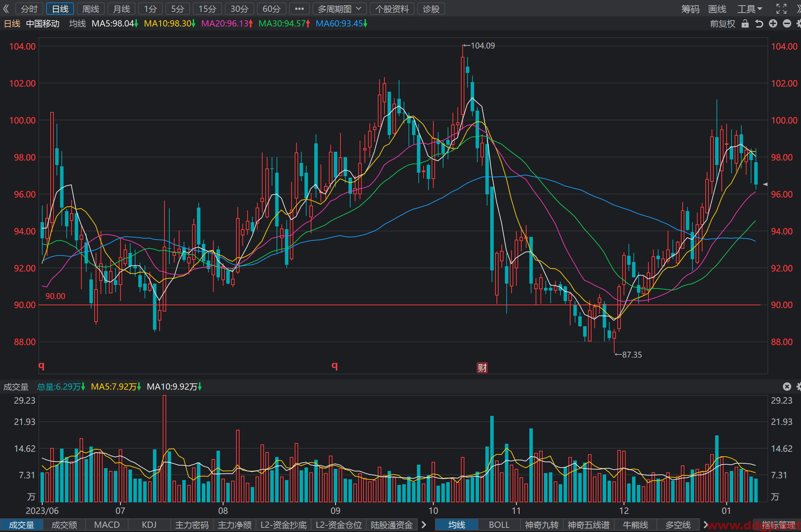Show more periods via the ellipsis button
The image size is (801, 532).
(299, 9)
